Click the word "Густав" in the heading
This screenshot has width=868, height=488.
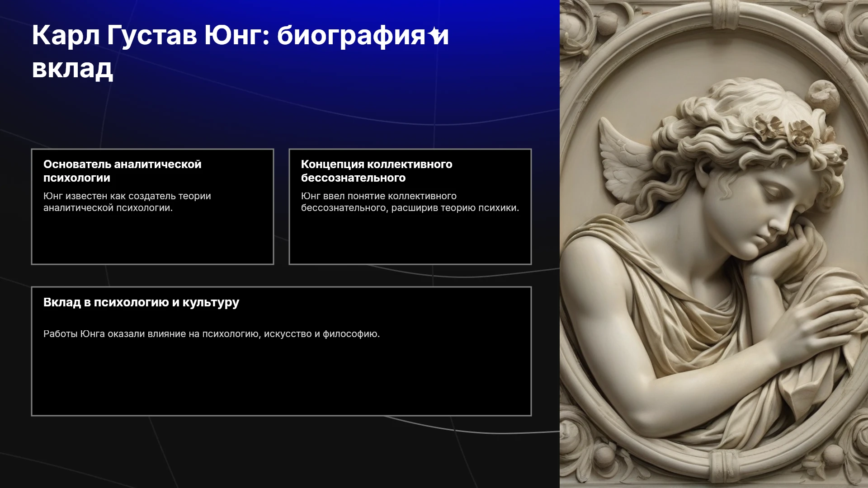point(152,37)
